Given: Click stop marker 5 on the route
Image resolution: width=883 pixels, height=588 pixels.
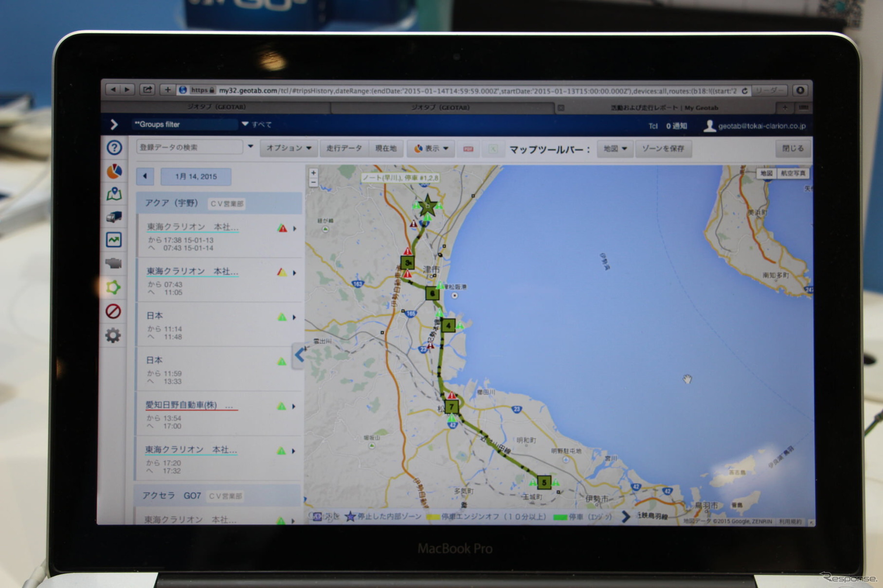Looking at the screenshot, I should point(544,482).
